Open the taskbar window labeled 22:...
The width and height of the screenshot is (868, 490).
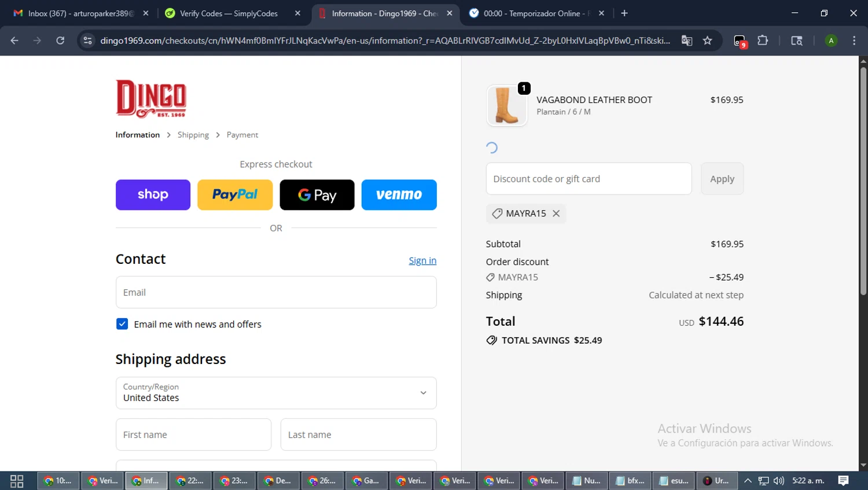tap(190, 481)
